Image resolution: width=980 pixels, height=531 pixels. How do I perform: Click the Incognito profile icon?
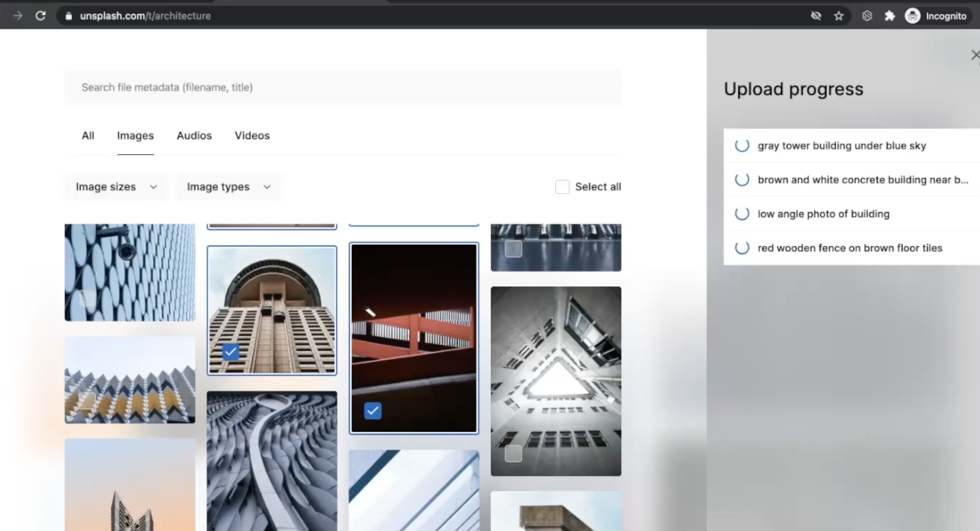click(x=912, y=16)
